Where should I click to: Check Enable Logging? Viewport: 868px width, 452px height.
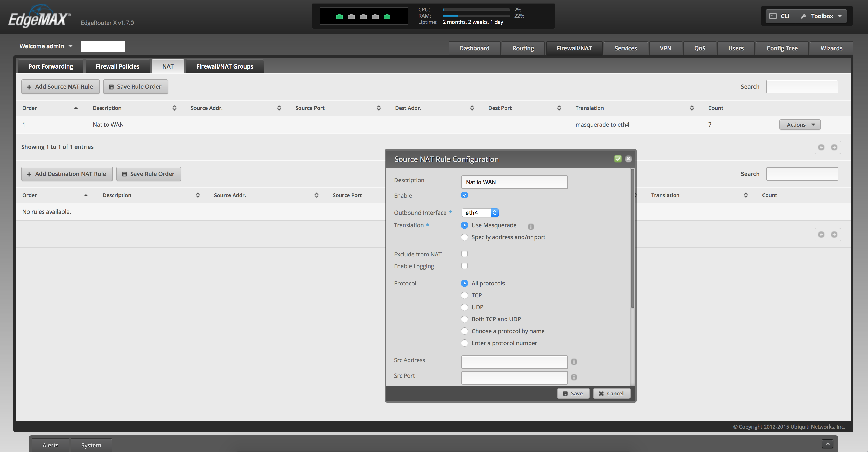[464, 266]
